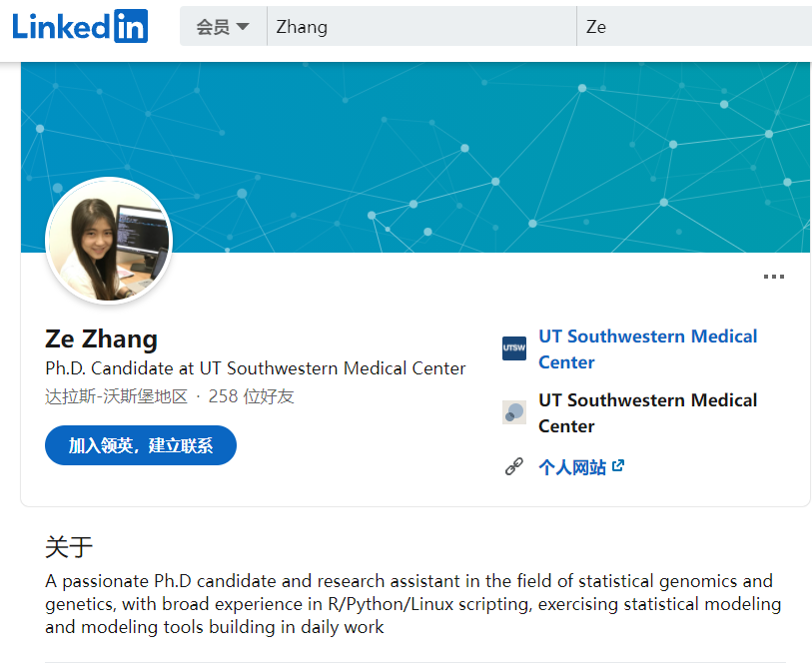Open the 个人网站 personal website link

pos(572,467)
